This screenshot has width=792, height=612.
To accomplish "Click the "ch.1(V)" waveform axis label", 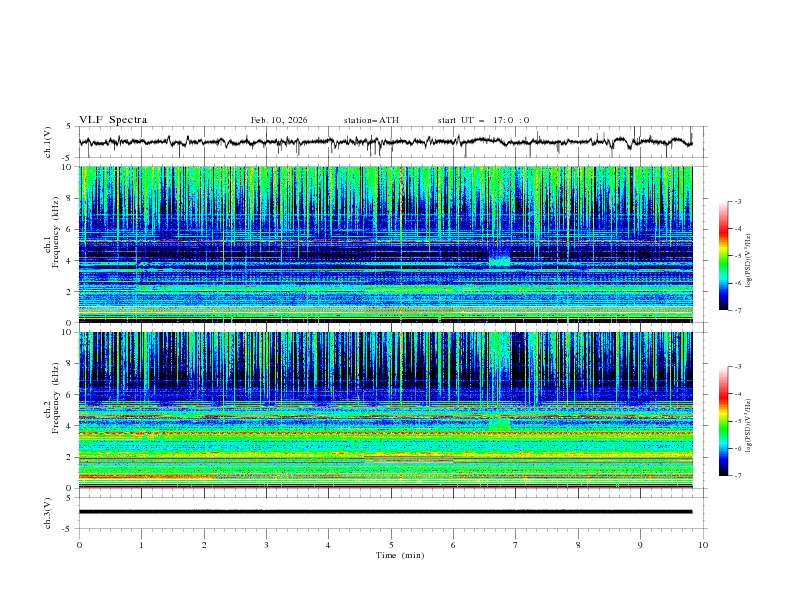I will coord(47,142).
